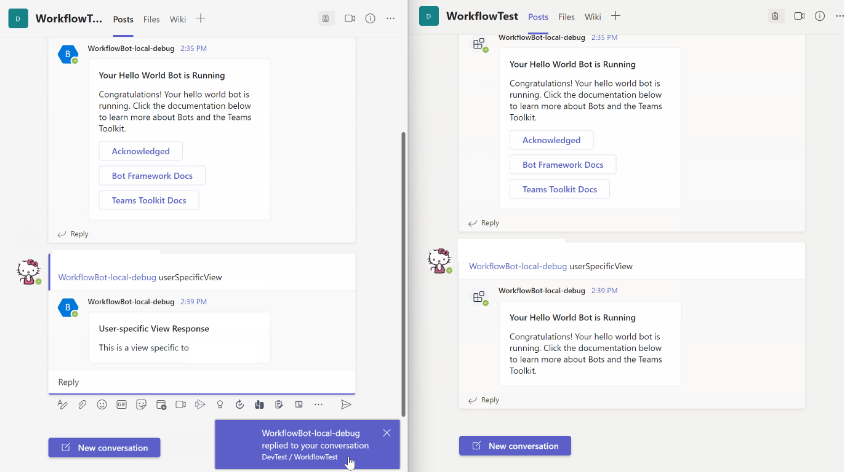
Task: Click Reply under the 2:35 PM message, left window
Action: (73, 234)
